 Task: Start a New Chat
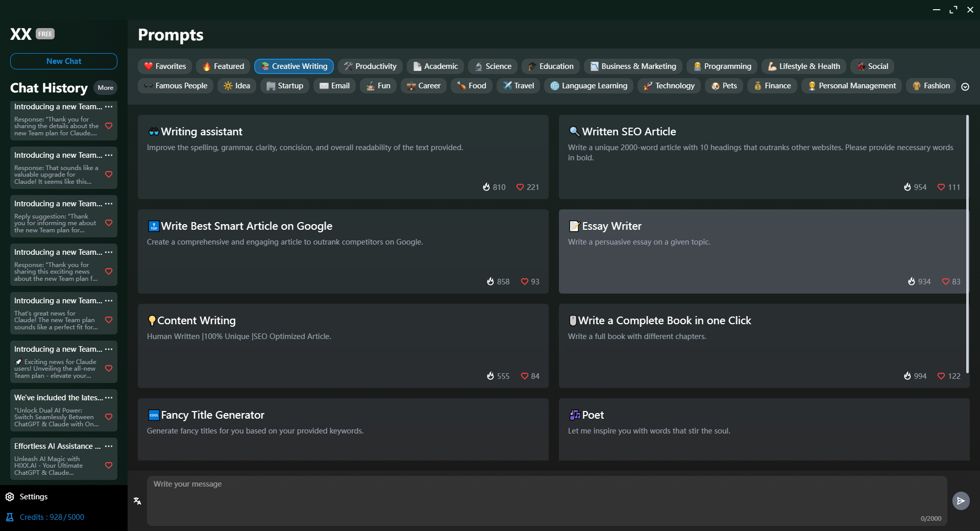pos(64,61)
